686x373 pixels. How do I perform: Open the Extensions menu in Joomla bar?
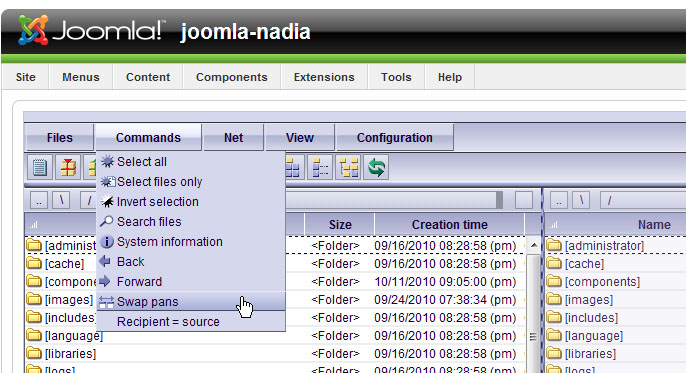click(324, 77)
